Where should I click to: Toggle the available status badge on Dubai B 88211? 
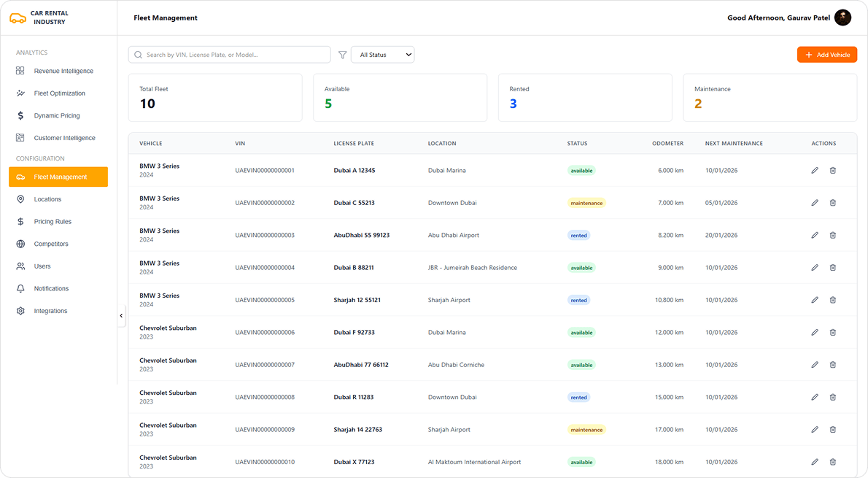click(581, 267)
